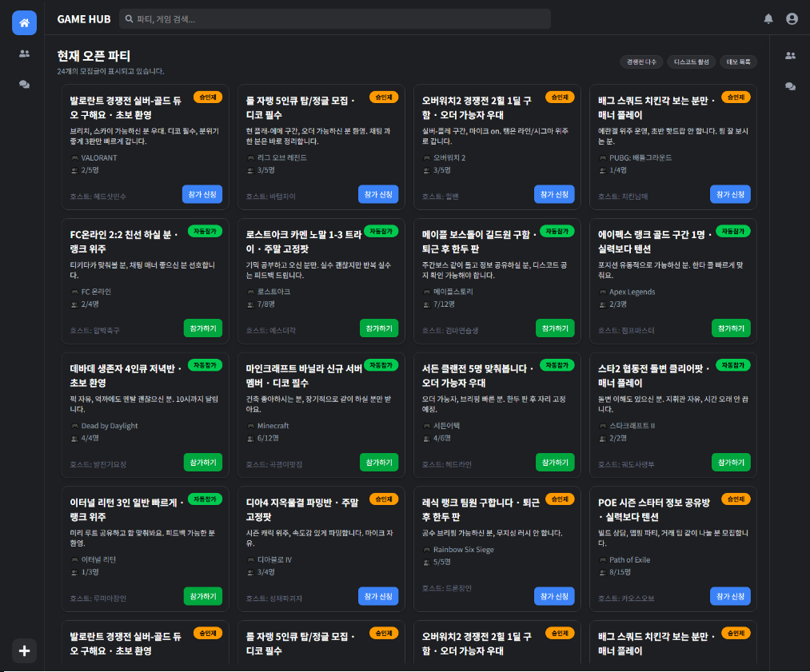
Task: Click host name 호스트: 헤드샷민수
Action: (x=98, y=197)
